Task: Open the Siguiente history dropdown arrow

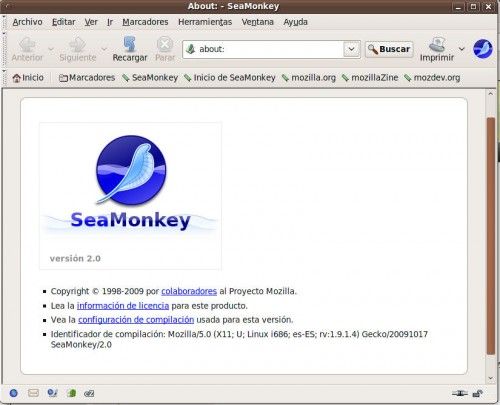Action: pyautogui.click(x=104, y=49)
